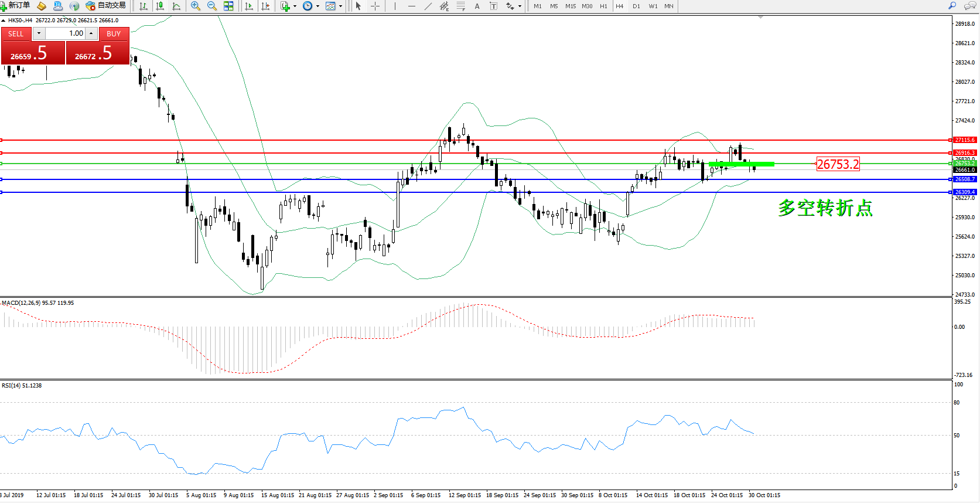Screen dimensions: 980x503
Task: Click the zoom out magnifier icon
Action: point(212,6)
